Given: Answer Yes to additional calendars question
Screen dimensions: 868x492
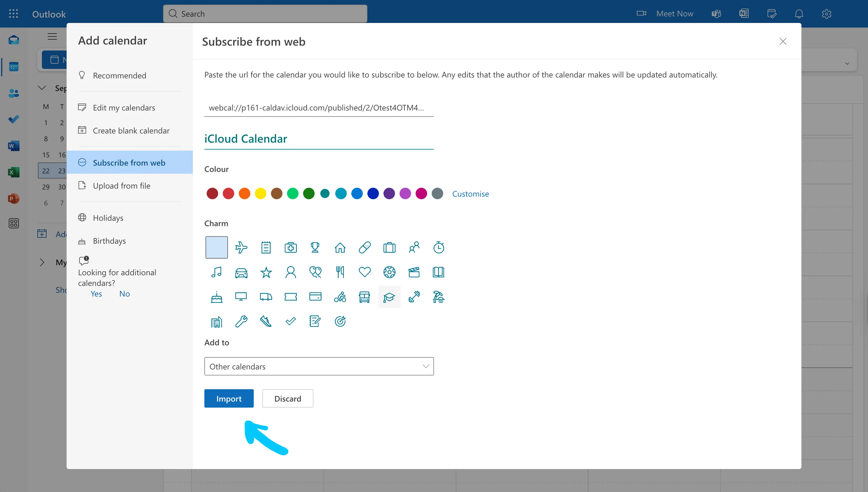Looking at the screenshot, I should [96, 294].
